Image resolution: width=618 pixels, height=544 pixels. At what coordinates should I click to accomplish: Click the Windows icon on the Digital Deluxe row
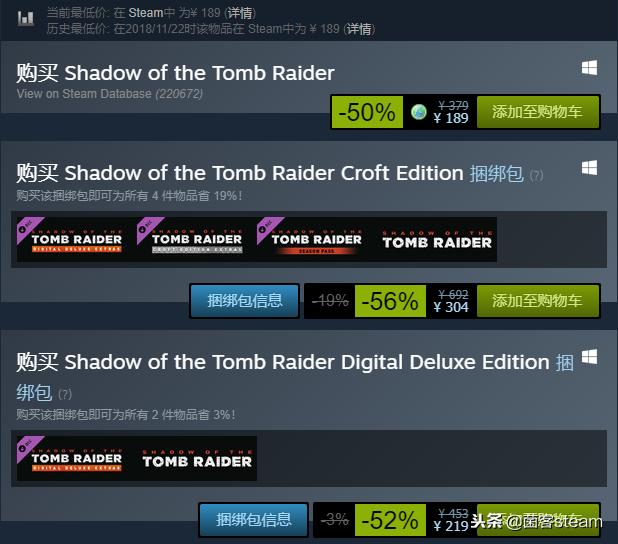tap(590, 357)
